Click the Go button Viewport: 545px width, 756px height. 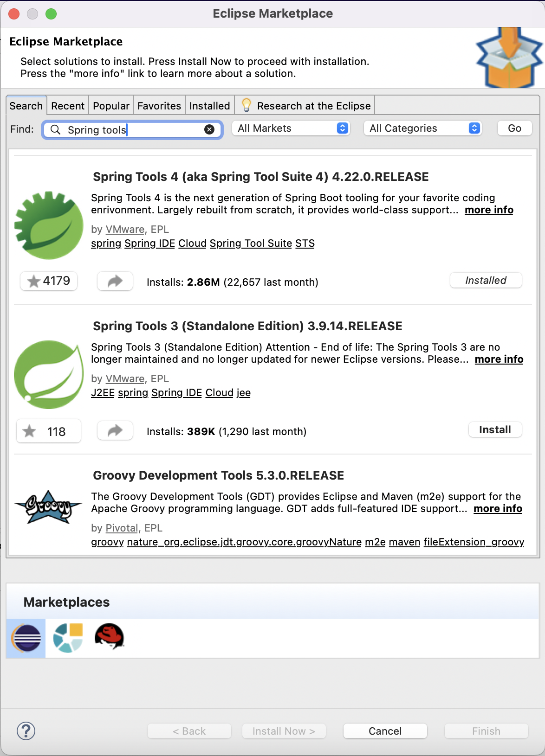(x=514, y=128)
